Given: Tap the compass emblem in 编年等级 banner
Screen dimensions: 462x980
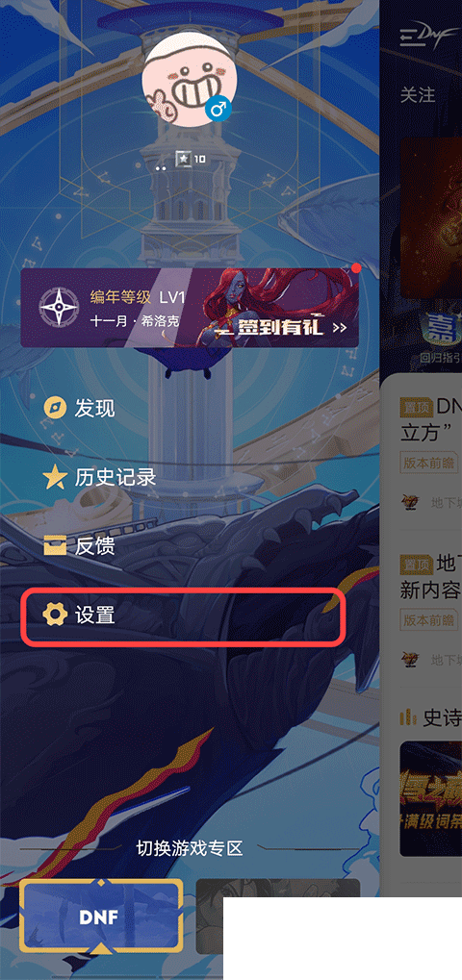Looking at the screenshot, I should [x=59, y=307].
